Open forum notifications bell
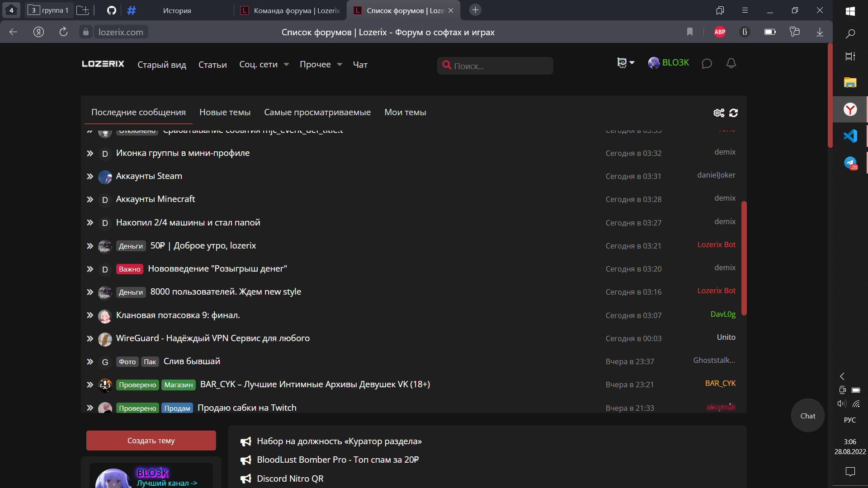Viewport: 868px width, 488px height. pyautogui.click(x=731, y=63)
